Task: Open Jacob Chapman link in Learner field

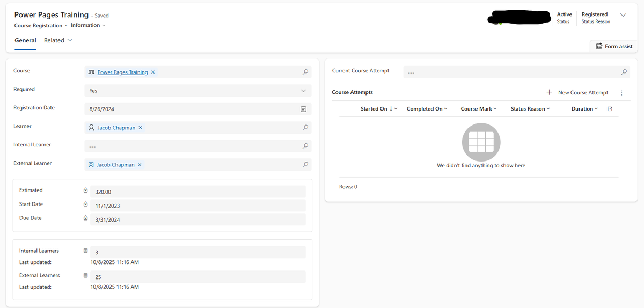Action: point(116,128)
